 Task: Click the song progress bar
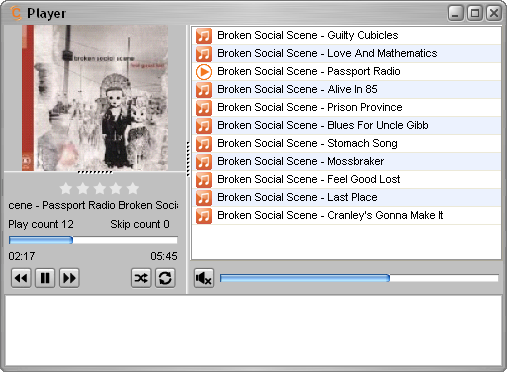pyautogui.click(x=93, y=240)
